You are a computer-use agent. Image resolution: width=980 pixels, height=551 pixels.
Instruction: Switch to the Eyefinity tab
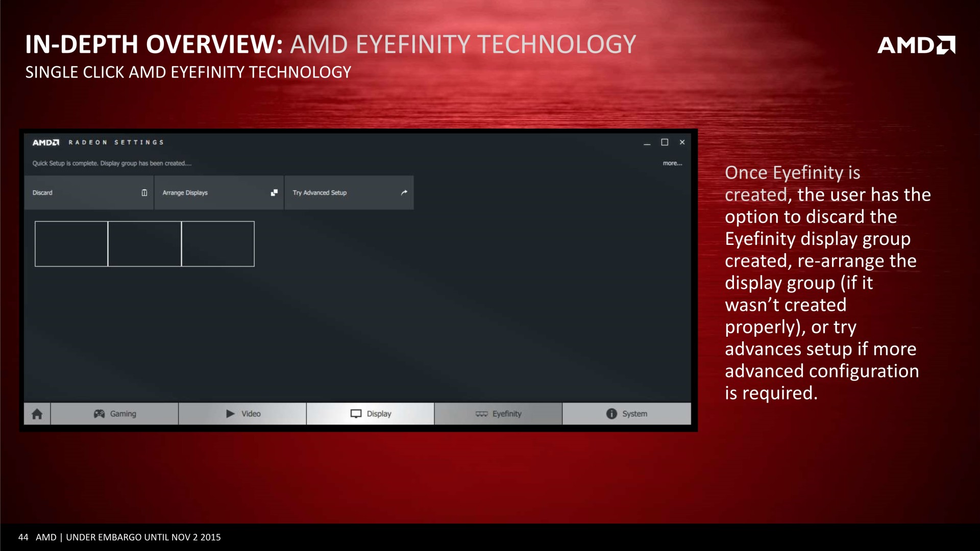pos(507,414)
